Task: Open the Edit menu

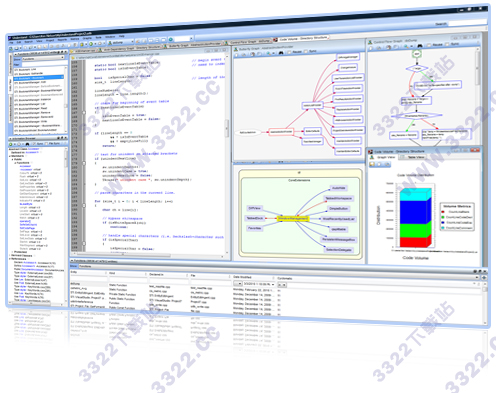Action: point(19,42)
